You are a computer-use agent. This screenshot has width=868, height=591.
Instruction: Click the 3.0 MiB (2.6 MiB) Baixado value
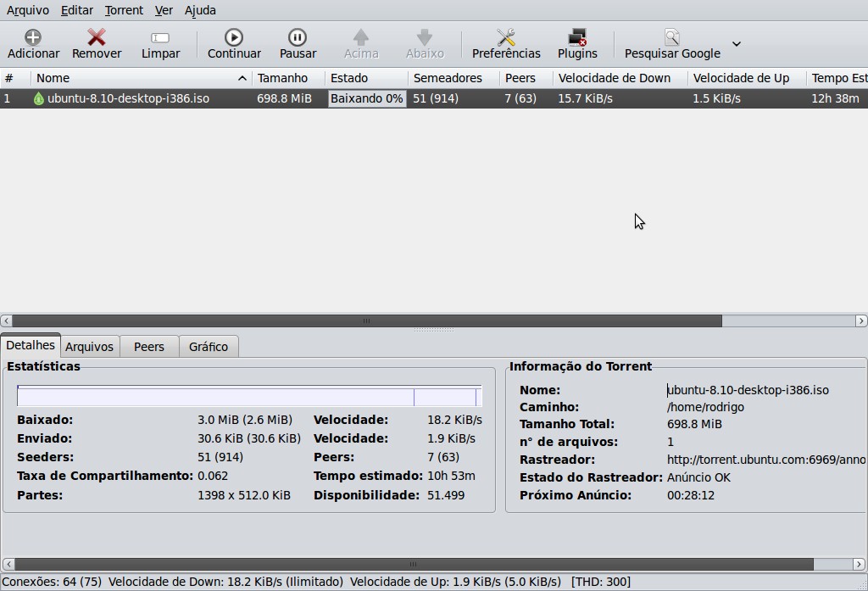(245, 420)
